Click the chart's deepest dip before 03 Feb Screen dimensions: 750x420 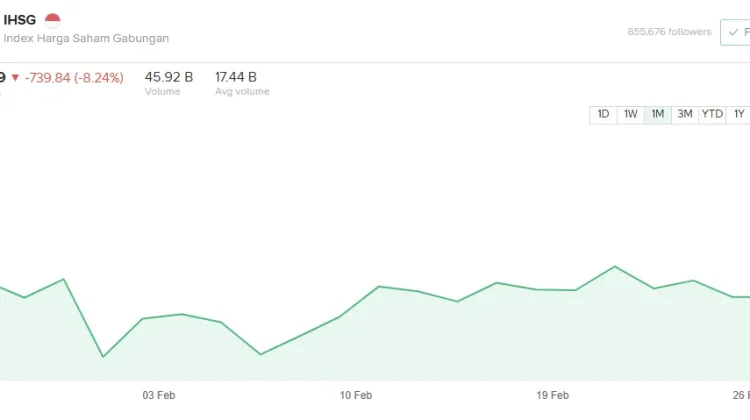103,356
